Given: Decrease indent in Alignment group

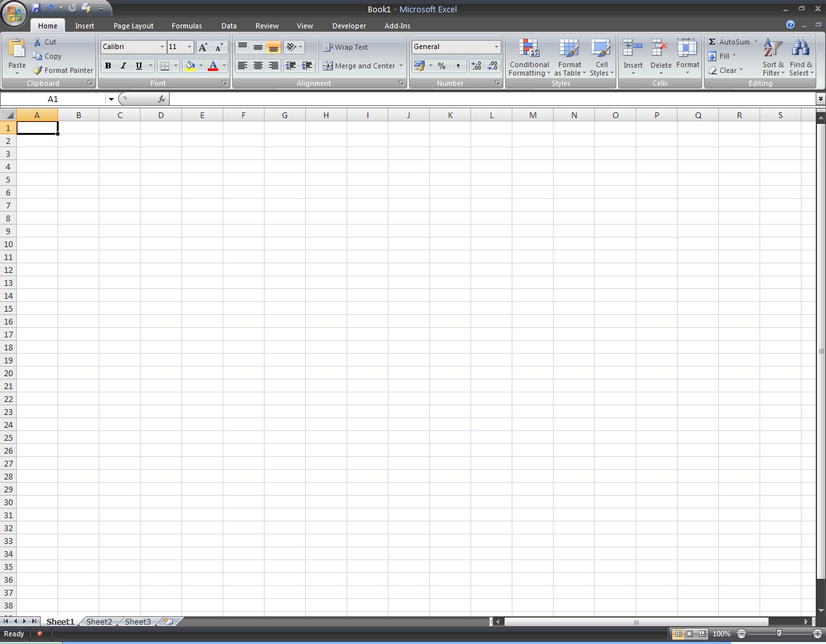Looking at the screenshot, I should [x=291, y=66].
